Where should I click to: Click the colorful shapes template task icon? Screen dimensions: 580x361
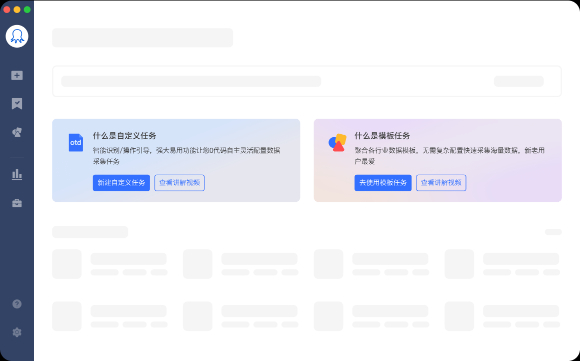point(337,143)
